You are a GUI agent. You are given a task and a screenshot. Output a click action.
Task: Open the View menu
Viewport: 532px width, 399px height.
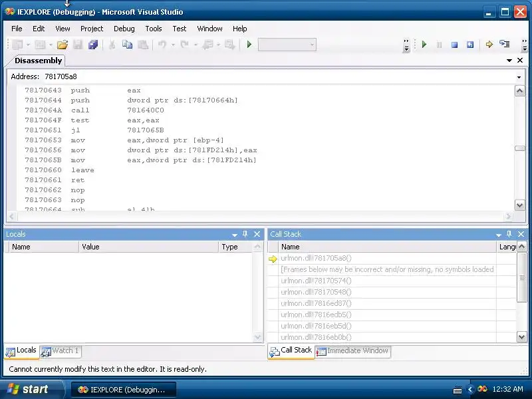[63, 29]
